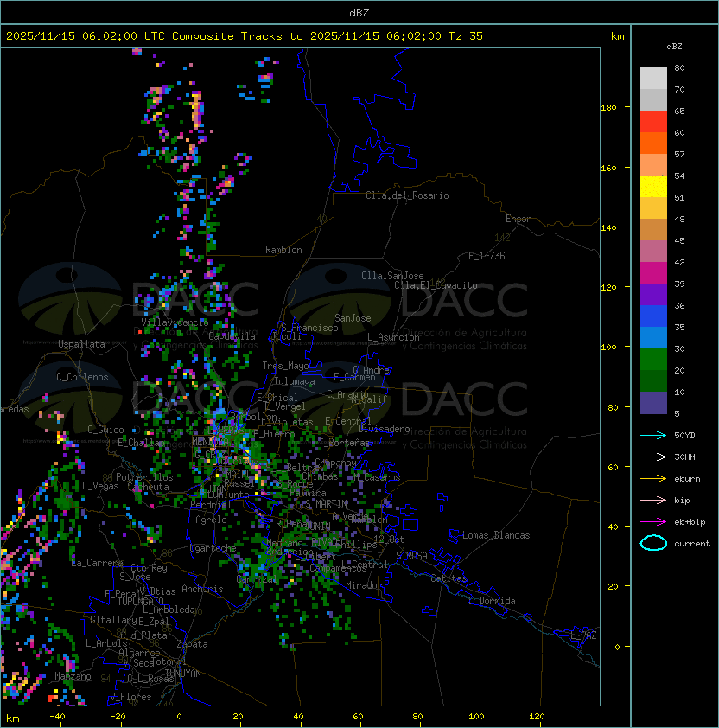The width and height of the screenshot is (719, 728).
Task: Click the white 30HM arrow legend icon
Action: [x=653, y=457]
